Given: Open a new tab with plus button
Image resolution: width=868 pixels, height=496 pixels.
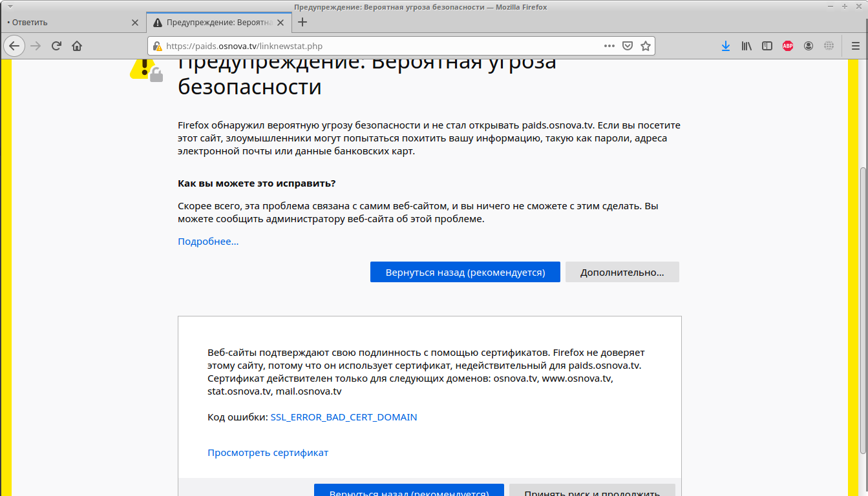Looking at the screenshot, I should [302, 22].
